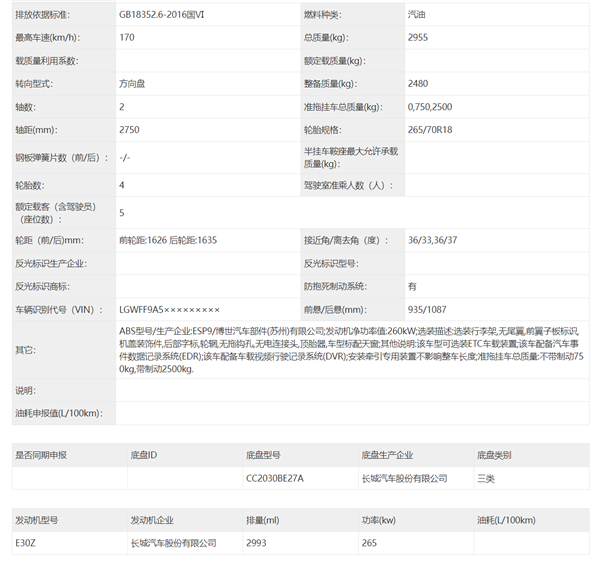Select the tire specification 265/70R18
This screenshot has height=561, width=600.
[x=431, y=130]
